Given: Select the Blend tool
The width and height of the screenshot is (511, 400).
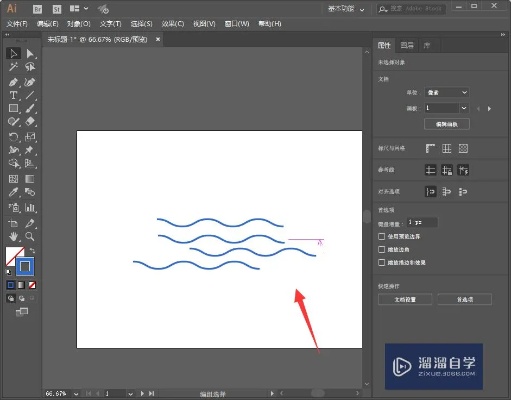Looking at the screenshot, I should (30, 192).
